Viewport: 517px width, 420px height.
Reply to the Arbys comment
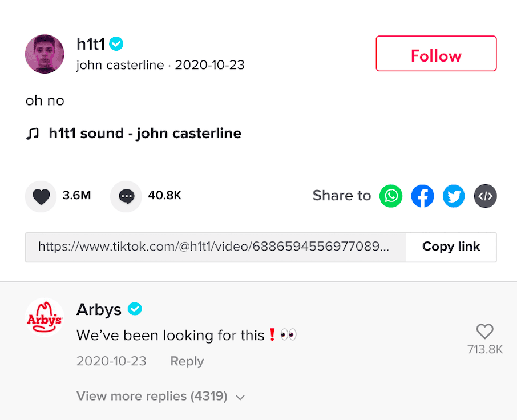click(x=187, y=361)
